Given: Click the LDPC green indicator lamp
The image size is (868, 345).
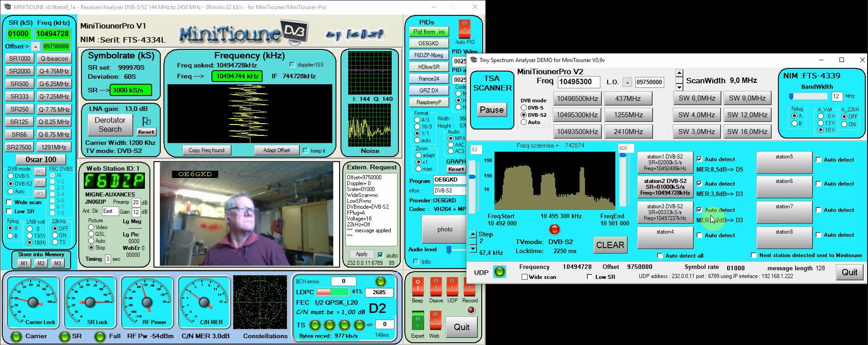Looking at the screenshot, I should coord(381,281).
